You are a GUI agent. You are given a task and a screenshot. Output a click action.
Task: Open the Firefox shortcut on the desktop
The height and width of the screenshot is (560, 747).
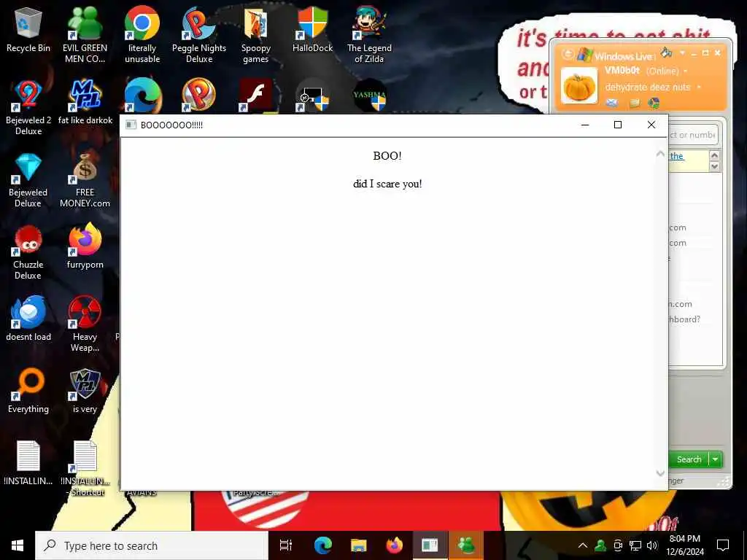[85, 246]
